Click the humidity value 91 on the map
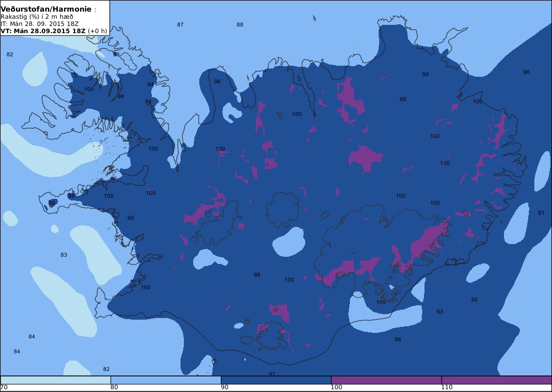Image resolution: width=552 pixels, height=392 pixels. pos(541,213)
